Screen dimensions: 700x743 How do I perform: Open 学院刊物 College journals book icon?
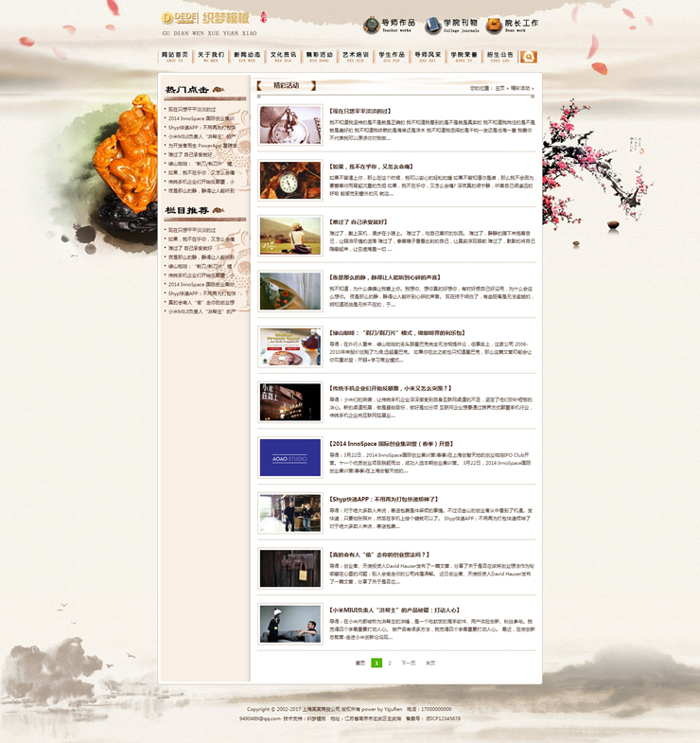pos(433,26)
